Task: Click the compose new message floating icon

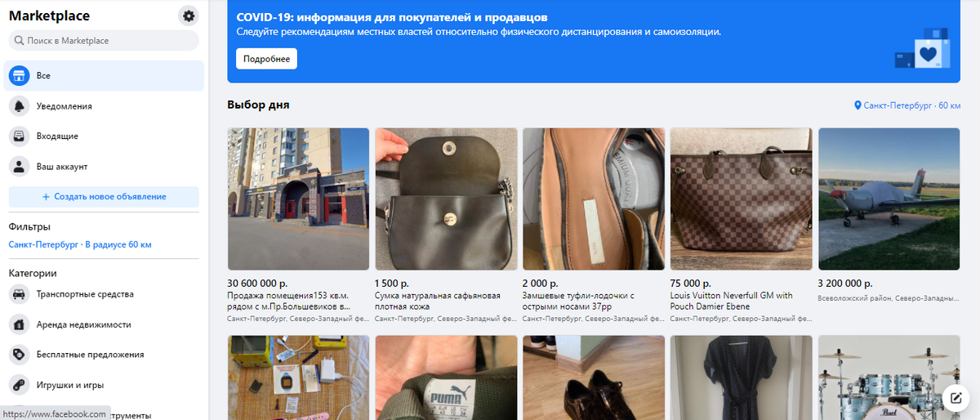Action: click(955, 398)
